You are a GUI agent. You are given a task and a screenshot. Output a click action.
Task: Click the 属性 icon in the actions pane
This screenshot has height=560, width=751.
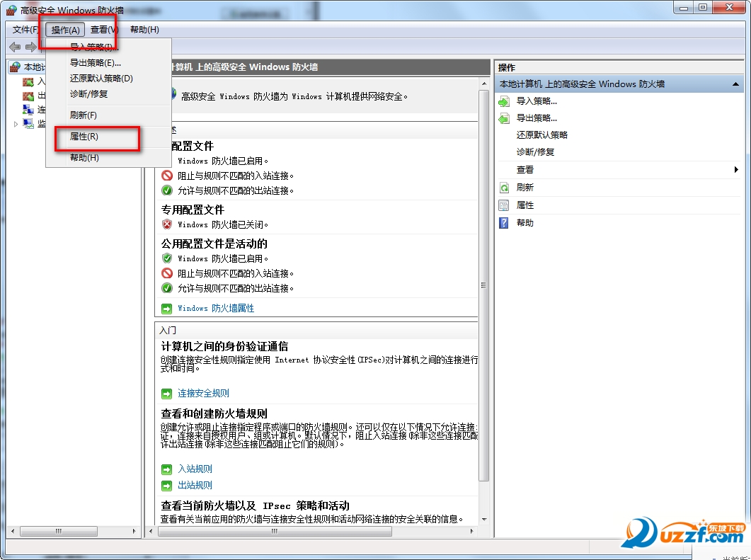point(504,205)
